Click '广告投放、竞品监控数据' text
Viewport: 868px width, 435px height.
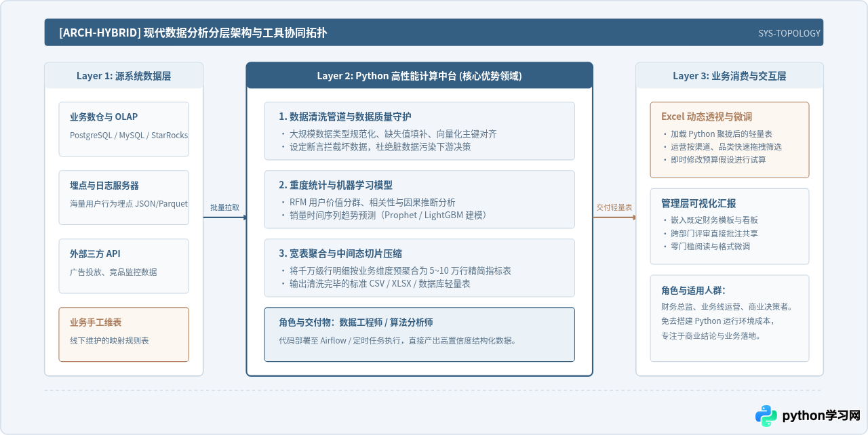113,272
